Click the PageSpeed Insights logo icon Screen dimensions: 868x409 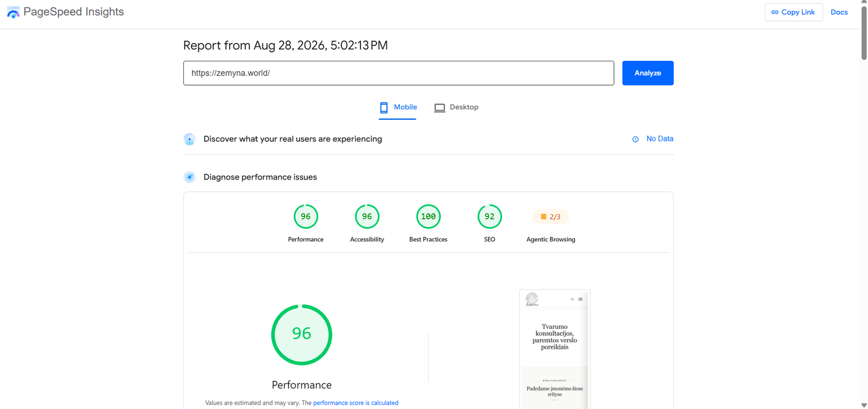click(x=13, y=12)
